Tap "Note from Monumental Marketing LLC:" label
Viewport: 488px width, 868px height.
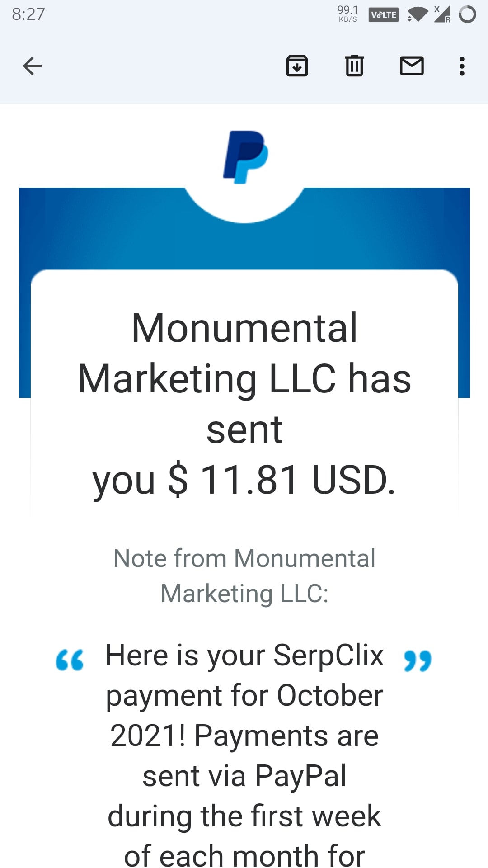pyautogui.click(x=244, y=576)
